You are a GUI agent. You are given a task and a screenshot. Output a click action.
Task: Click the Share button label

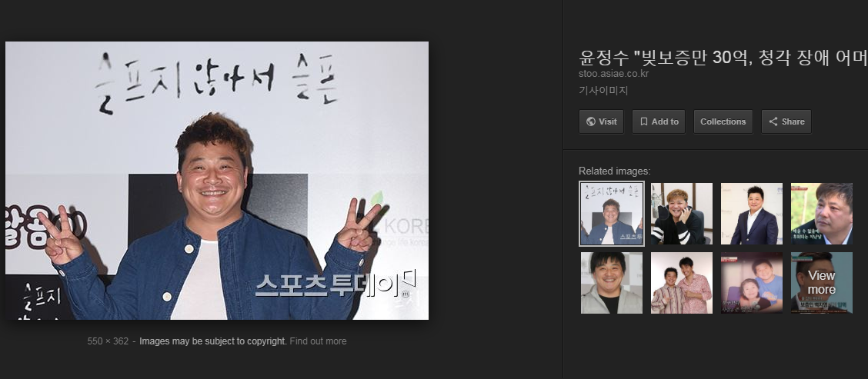click(x=793, y=121)
